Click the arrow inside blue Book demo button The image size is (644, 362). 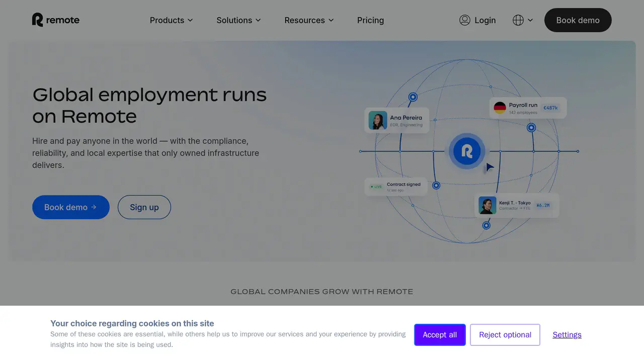pos(94,207)
